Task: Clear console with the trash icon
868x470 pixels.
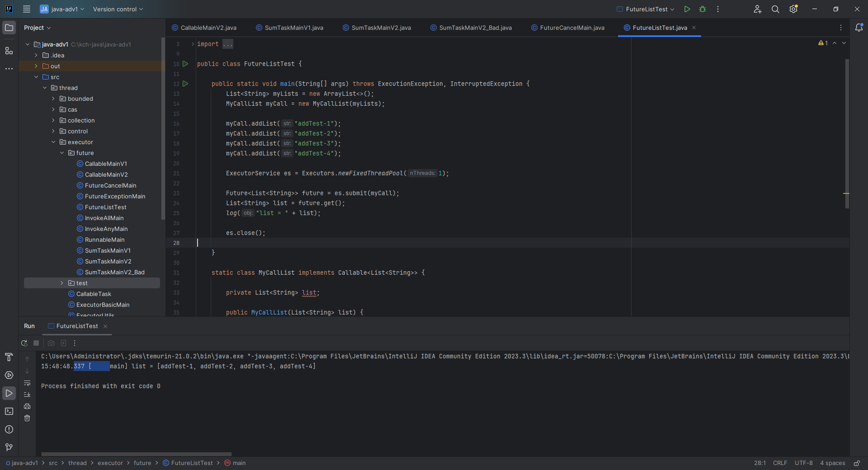Action: [x=27, y=418]
